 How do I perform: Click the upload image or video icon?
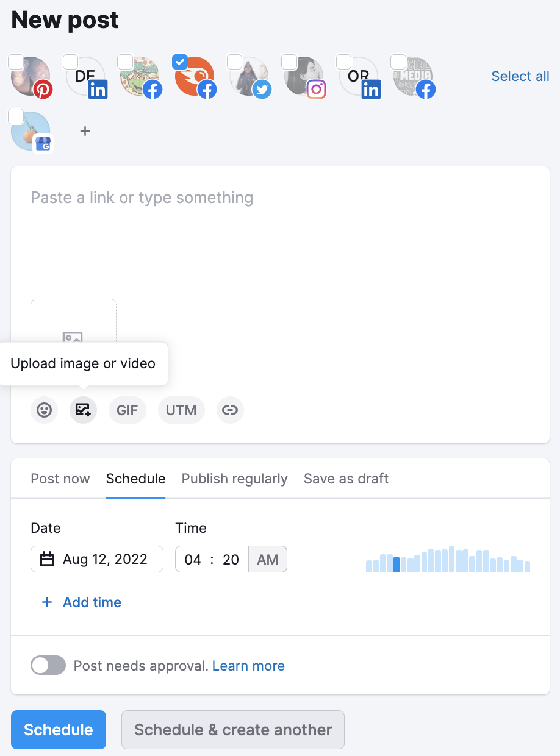point(83,410)
